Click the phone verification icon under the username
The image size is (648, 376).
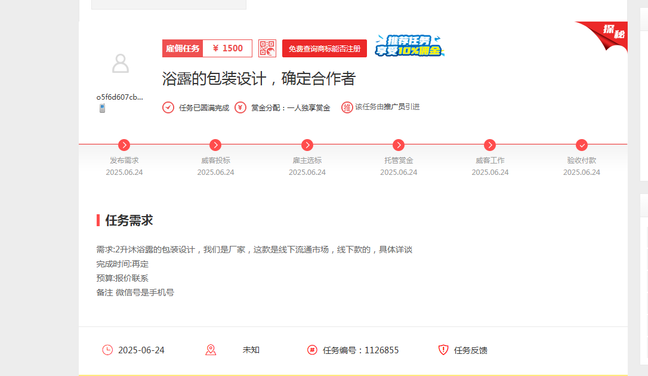(102, 108)
